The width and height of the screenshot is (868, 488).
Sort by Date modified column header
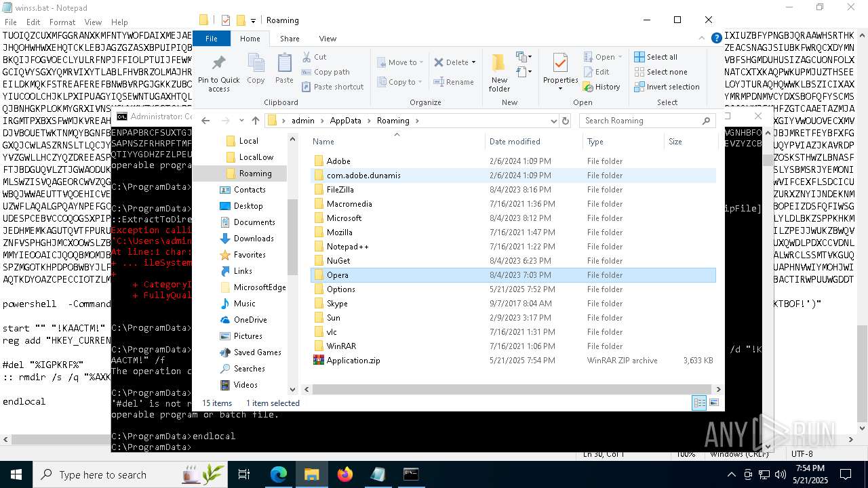(534, 142)
